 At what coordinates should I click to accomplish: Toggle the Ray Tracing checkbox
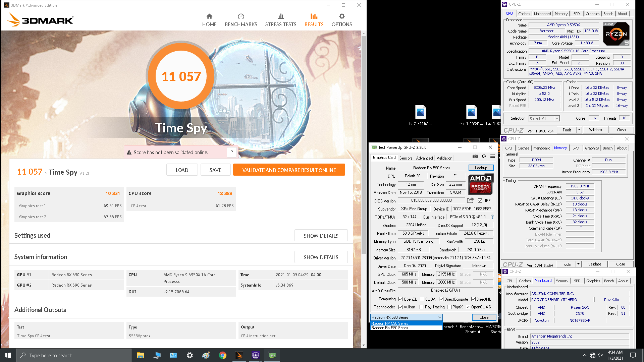[422, 307]
